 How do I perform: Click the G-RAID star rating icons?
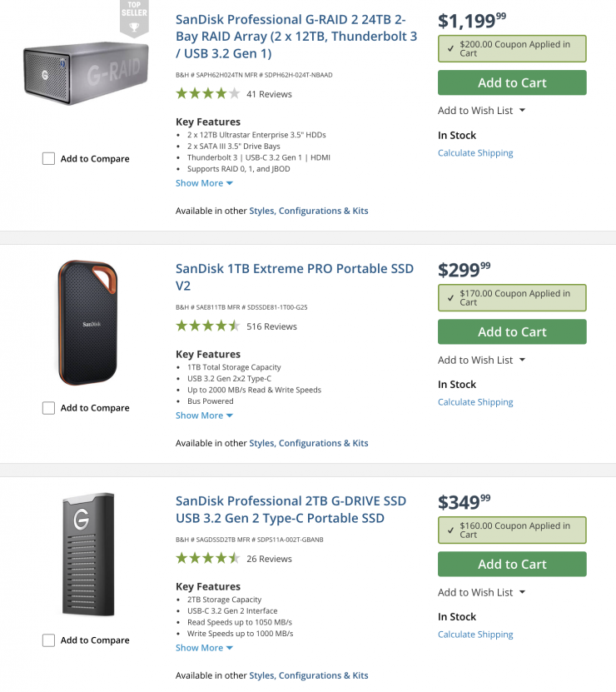207,94
